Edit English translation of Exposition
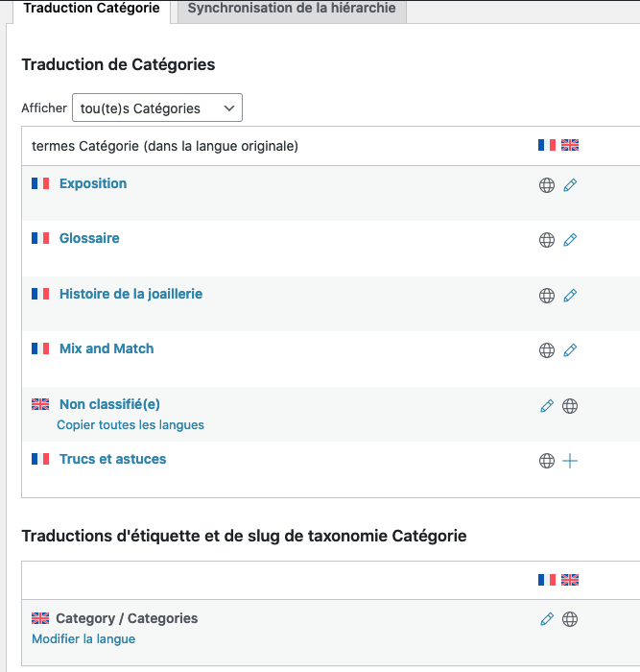The image size is (640, 672). [570, 185]
